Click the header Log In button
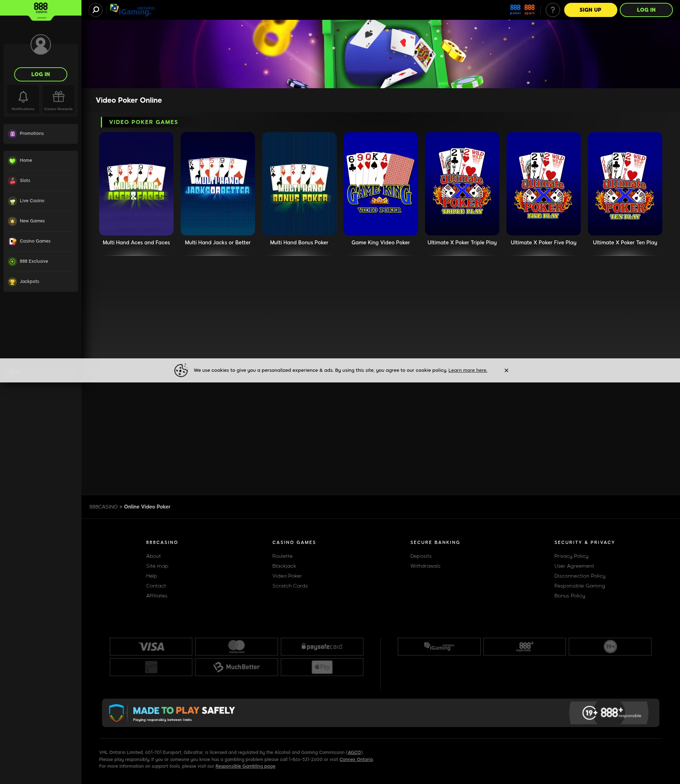This screenshot has height=784, width=680. click(x=646, y=10)
